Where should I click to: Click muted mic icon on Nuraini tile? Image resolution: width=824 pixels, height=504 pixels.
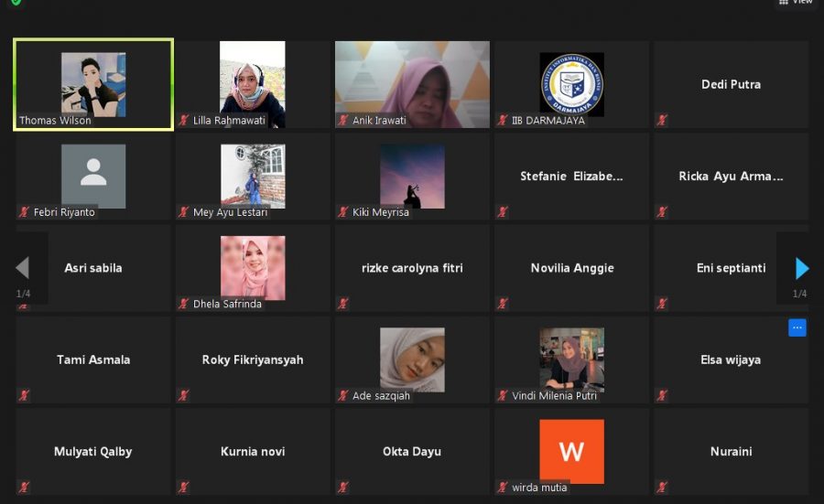(662, 488)
